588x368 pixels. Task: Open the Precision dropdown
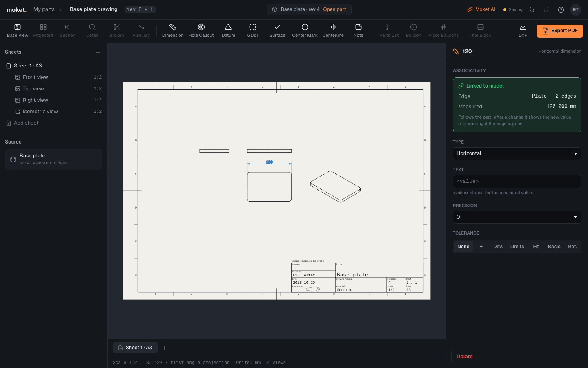517,217
